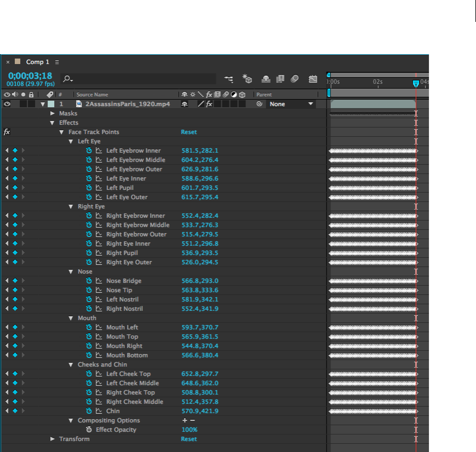Collapse the Right Eye group
The width and height of the screenshot is (476, 452).
[x=71, y=207]
